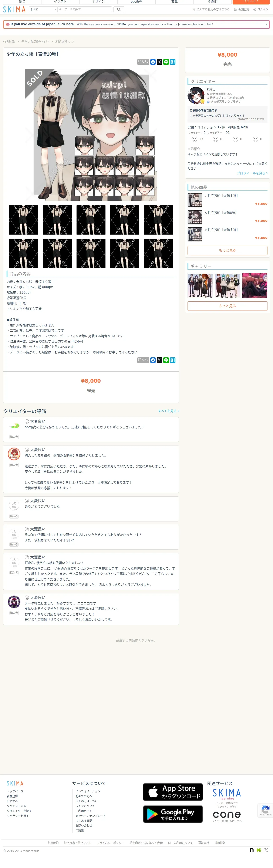273x868 pixels.
Task: Click the note 'n' icon in footer
Action: (252, 850)
